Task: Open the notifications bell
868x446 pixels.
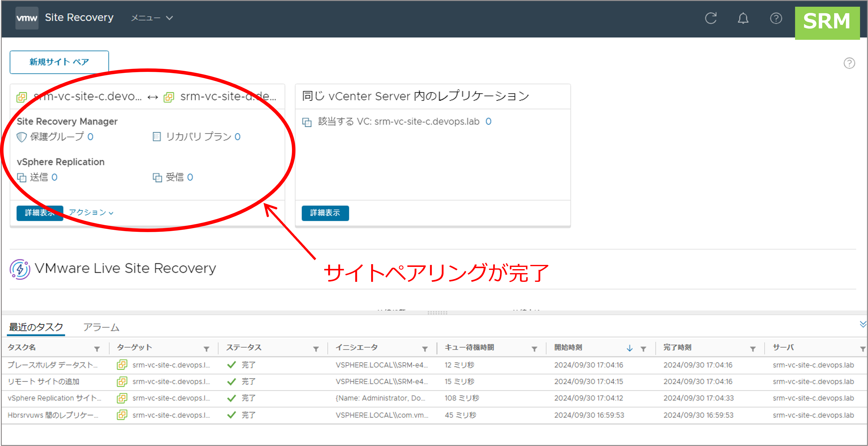Action: click(x=743, y=18)
